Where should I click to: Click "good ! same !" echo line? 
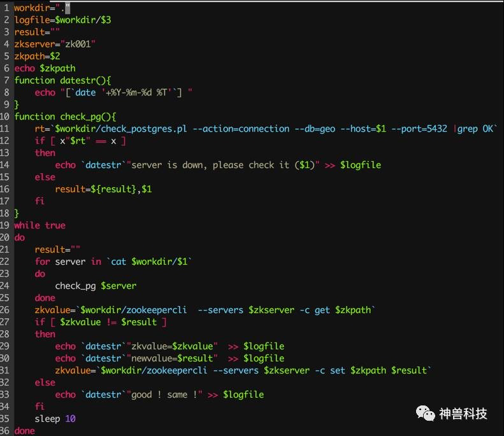point(159,395)
